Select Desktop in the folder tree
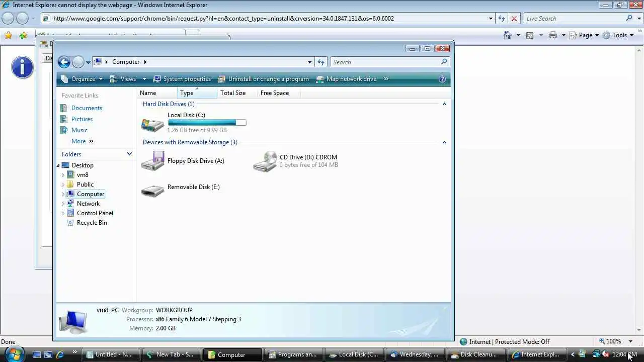The image size is (644, 362). pyautogui.click(x=83, y=165)
